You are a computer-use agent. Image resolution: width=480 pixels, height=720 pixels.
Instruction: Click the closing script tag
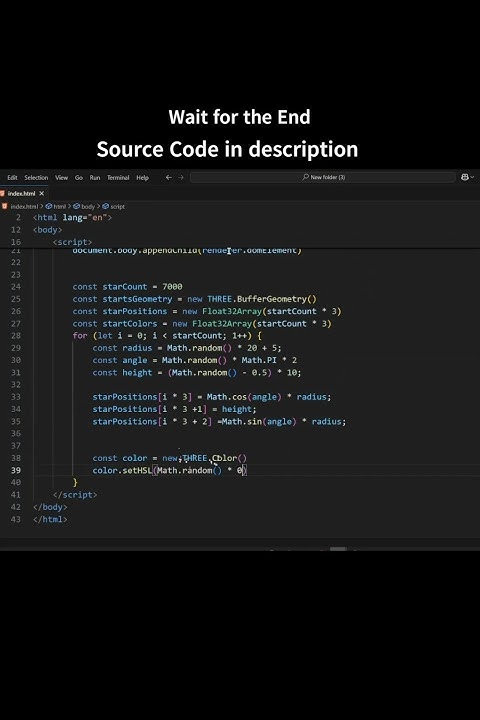tap(75, 495)
